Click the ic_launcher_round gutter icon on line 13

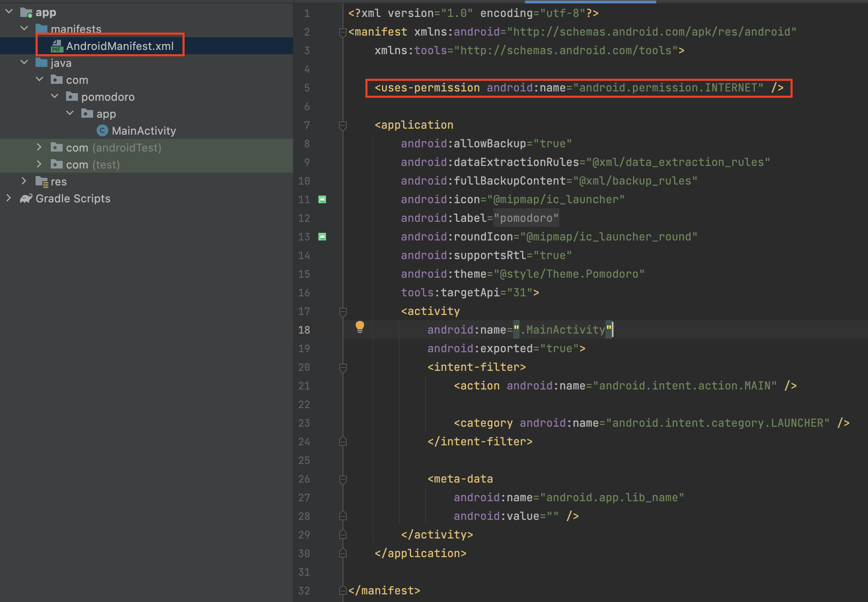[x=322, y=237]
